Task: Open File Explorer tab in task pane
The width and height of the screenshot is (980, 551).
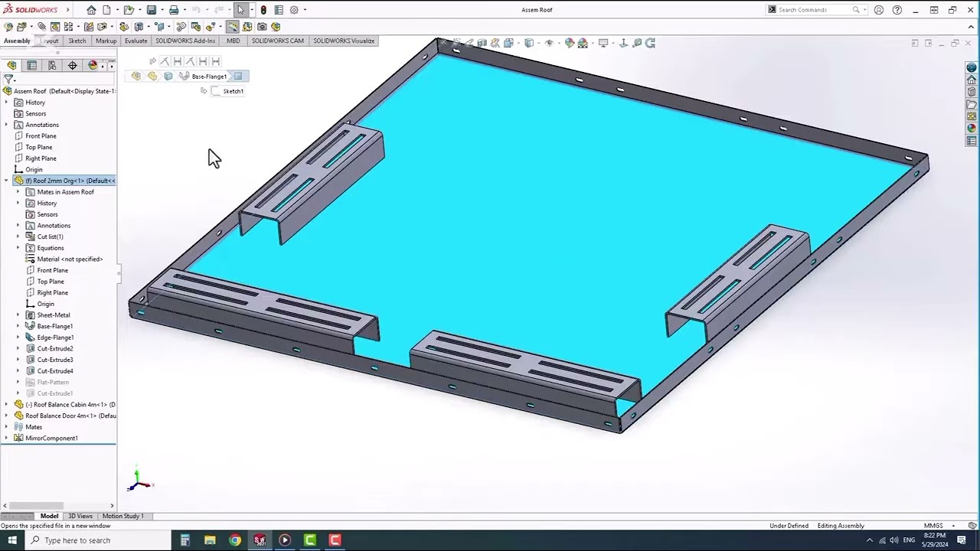Action: 972,104
